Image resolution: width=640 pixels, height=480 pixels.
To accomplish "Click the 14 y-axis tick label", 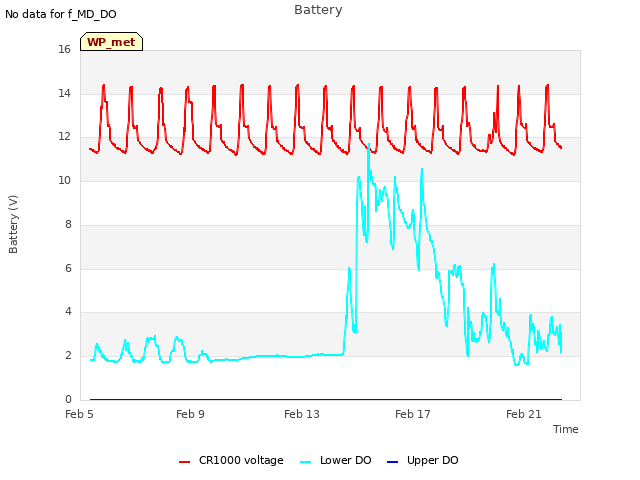I will 64,93.
